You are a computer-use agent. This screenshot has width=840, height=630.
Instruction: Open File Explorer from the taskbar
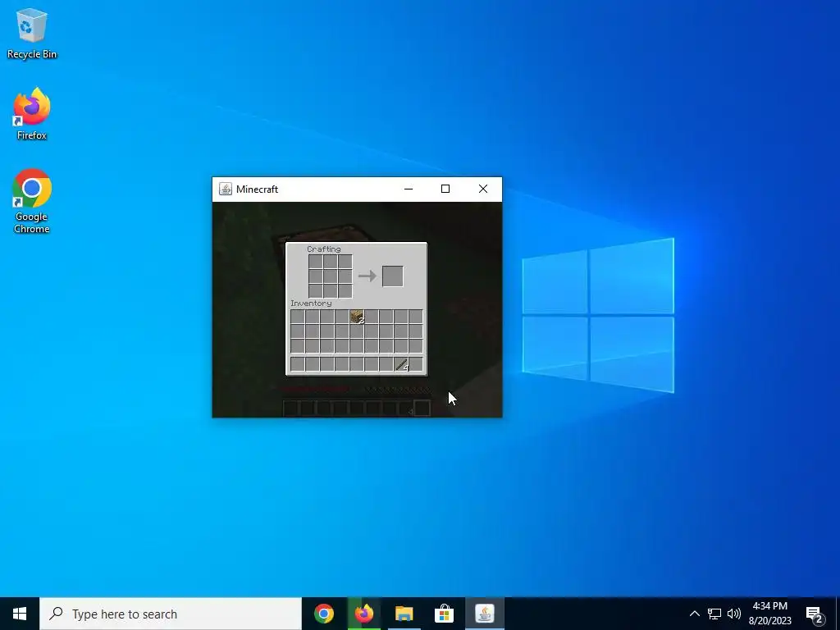click(404, 614)
